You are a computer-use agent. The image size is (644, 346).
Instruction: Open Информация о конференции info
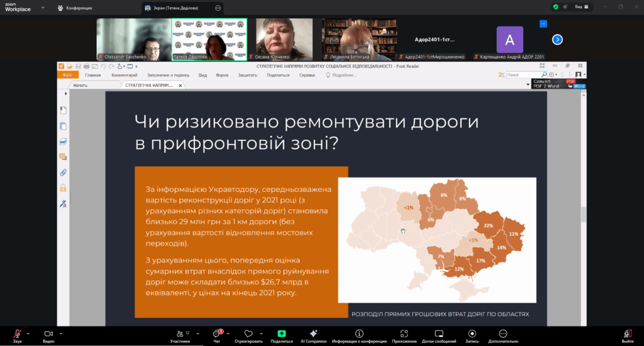[x=359, y=335]
